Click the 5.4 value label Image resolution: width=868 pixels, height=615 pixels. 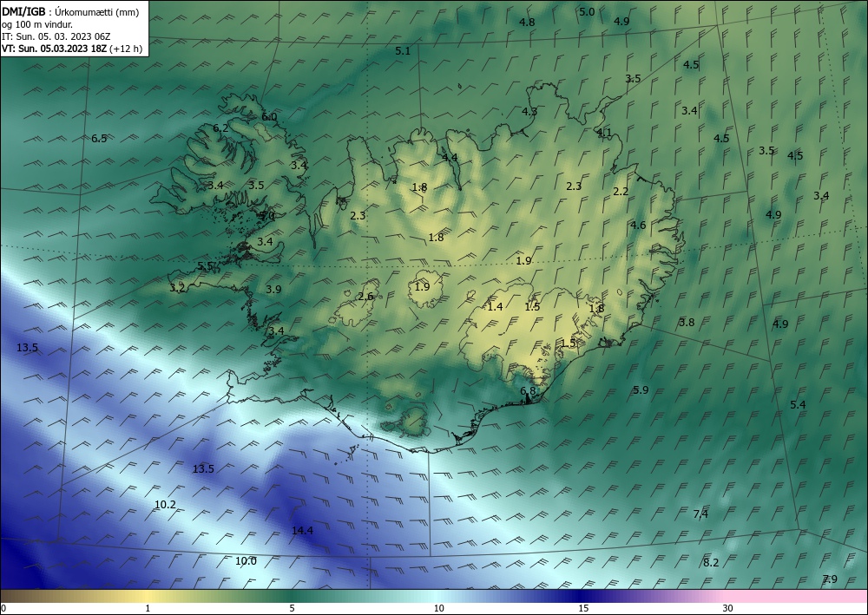point(797,405)
